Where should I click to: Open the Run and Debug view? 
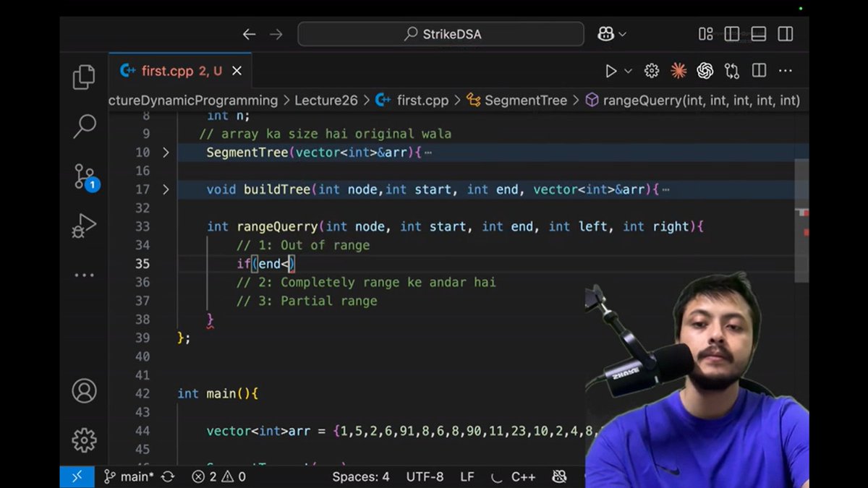(84, 226)
